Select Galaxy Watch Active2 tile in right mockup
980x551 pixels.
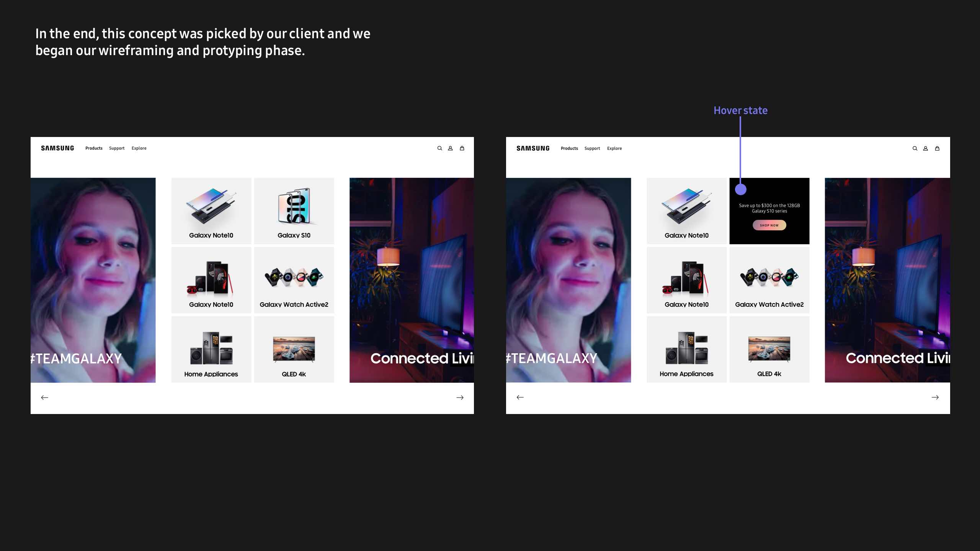769,280
